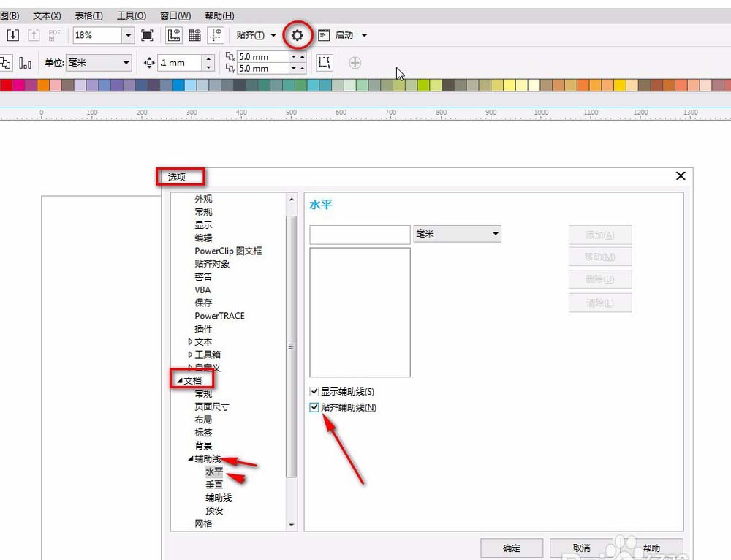The image size is (731, 560).
Task: Toggle the show rulers icon
Action: pyautogui.click(x=174, y=35)
